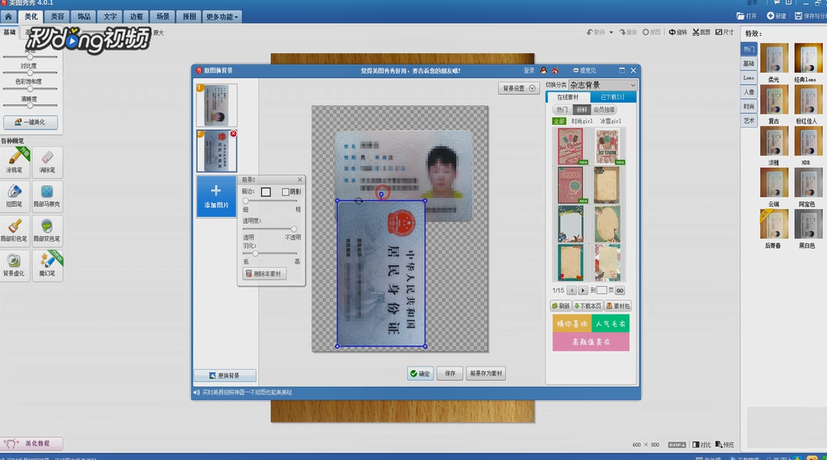The width and height of the screenshot is (827, 460).
Task: Switch to the 美容 tab
Action: [x=57, y=16]
